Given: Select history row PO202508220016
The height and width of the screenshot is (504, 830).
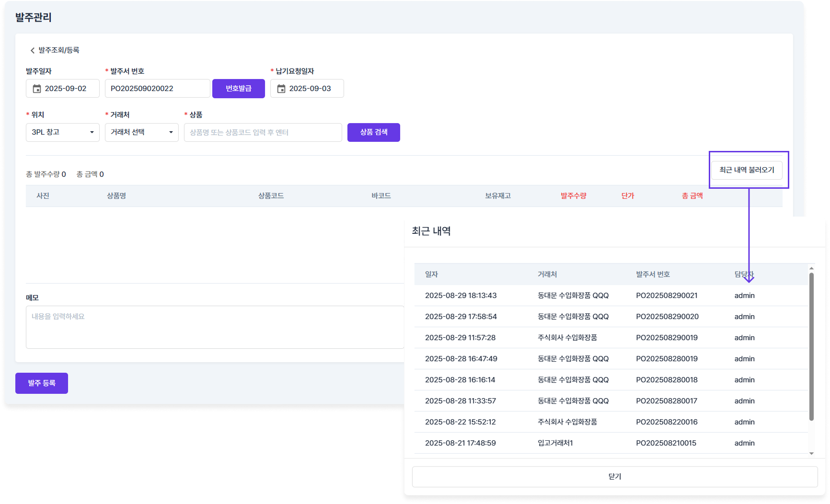Looking at the screenshot, I should tap(666, 422).
